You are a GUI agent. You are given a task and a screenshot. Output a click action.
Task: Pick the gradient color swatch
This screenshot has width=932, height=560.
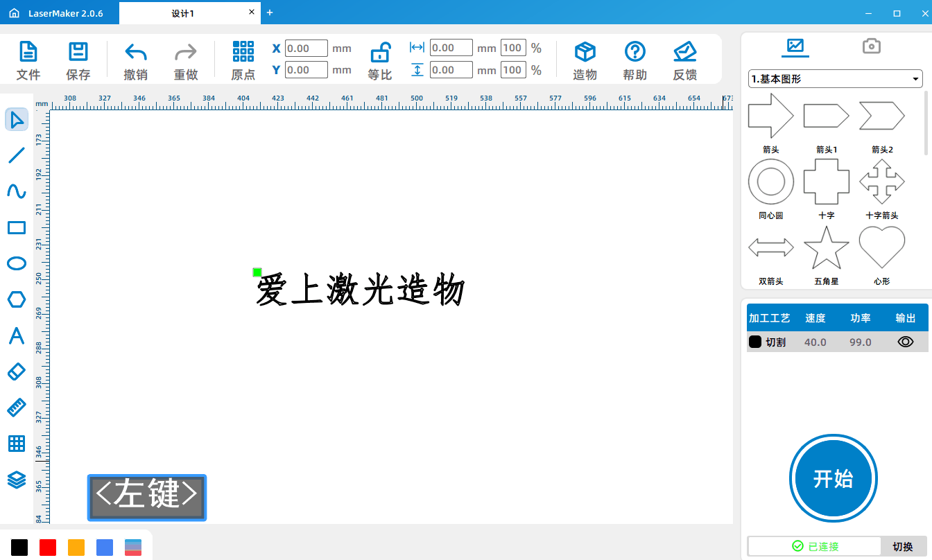point(133,547)
